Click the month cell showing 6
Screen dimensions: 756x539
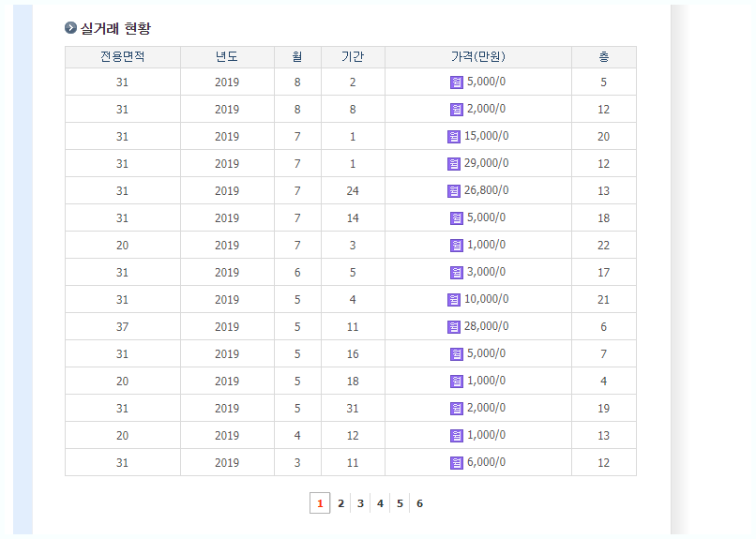pos(297,273)
